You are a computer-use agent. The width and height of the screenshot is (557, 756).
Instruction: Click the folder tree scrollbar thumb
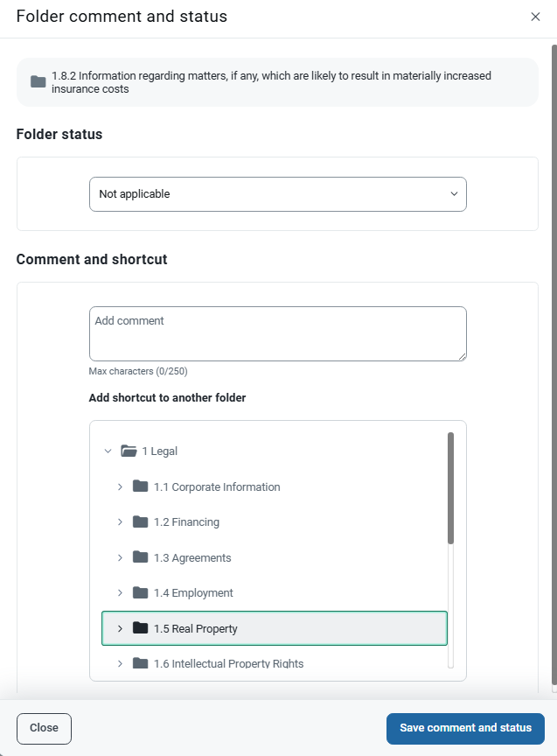tap(450, 487)
